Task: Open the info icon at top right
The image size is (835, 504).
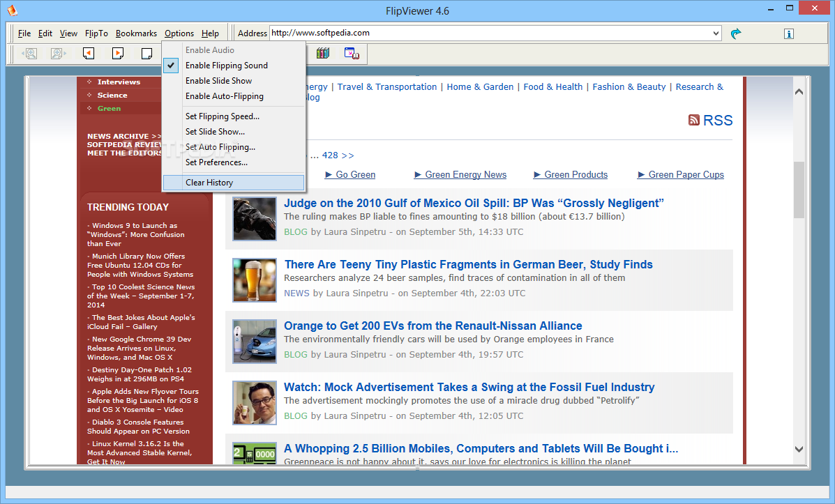Action: pyautogui.click(x=789, y=33)
